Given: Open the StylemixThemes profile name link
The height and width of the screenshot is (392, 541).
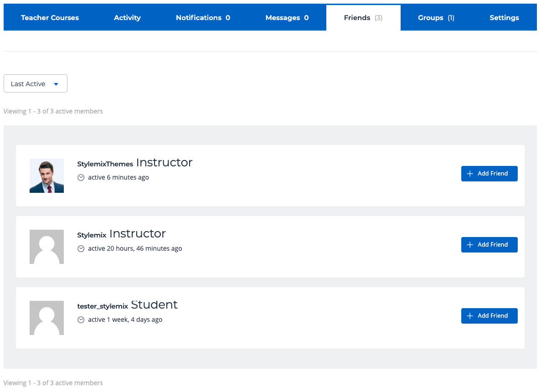Looking at the screenshot, I should pyautogui.click(x=105, y=164).
